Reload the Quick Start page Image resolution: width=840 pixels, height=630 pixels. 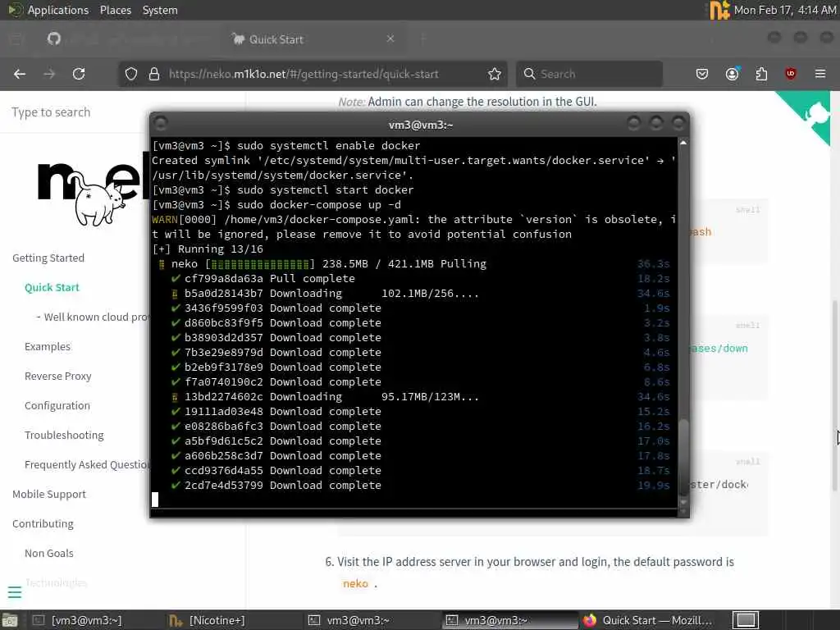coord(79,74)
